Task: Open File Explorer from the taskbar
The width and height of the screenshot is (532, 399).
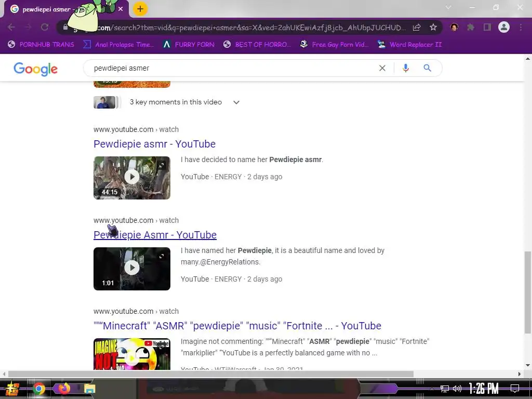Action: point(89,389)
